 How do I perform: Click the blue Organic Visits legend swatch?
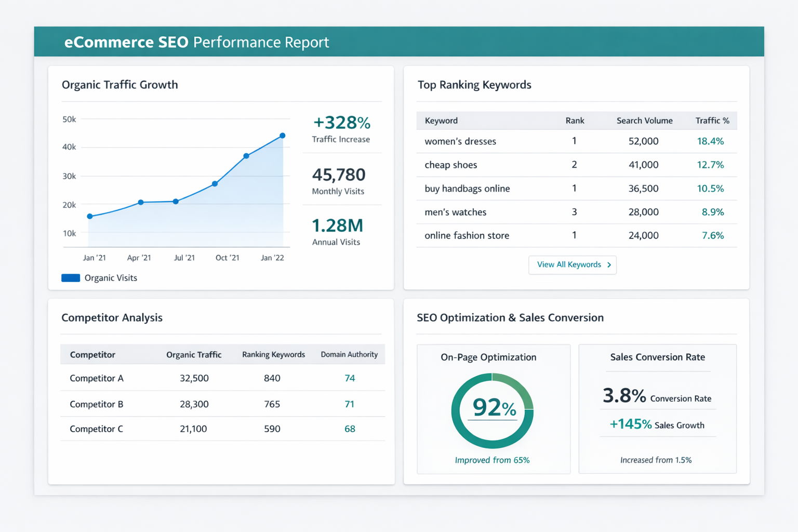71,278
